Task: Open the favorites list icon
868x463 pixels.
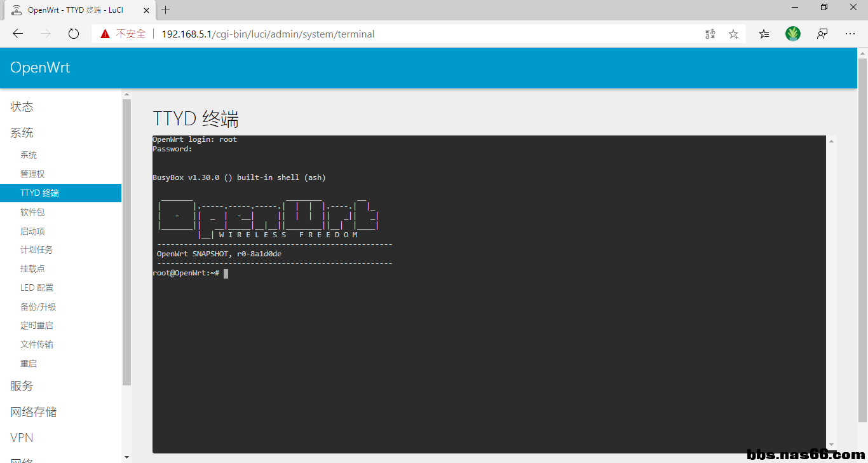Action: (764, 34)
